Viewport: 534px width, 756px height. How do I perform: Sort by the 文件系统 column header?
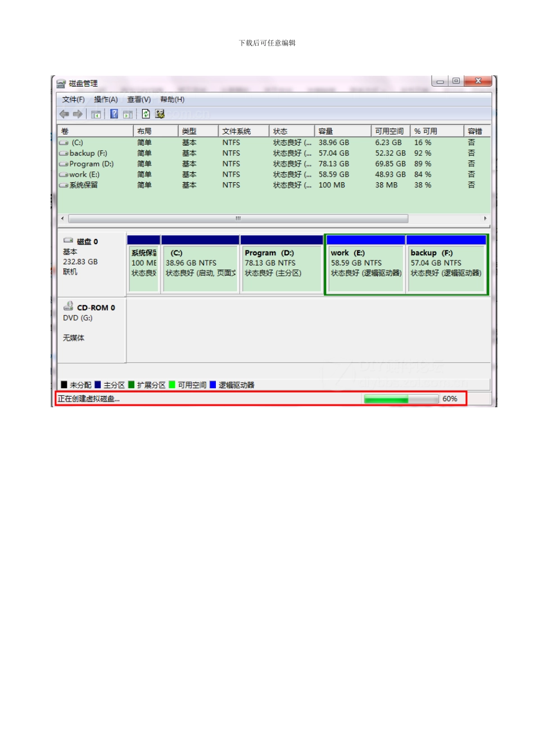coord(244,131)
